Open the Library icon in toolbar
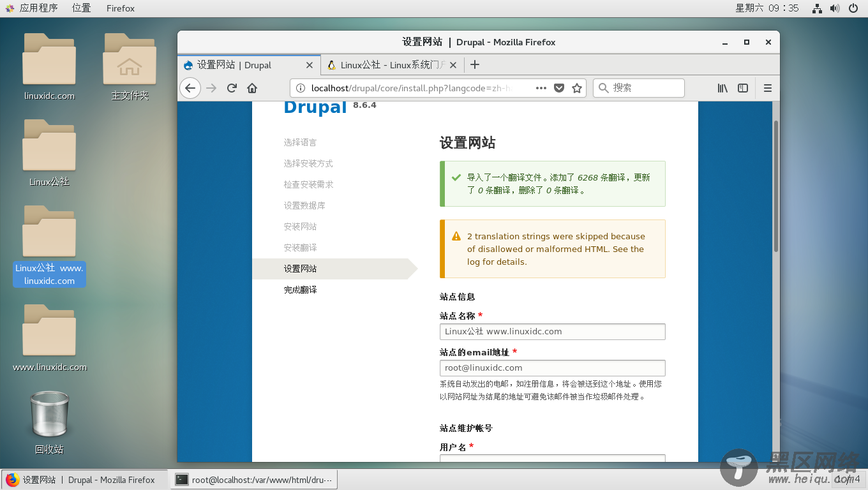 (x=722, y=88)
